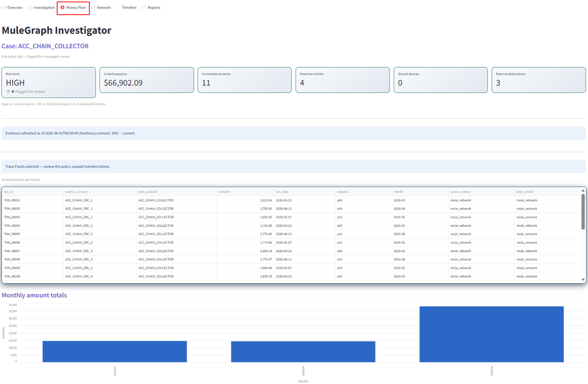Viewport: 588px width, 384px height.
Task: Click the Linked exposure $66,902.09 card
Action: pyautogui.click(x=147, y=80)
